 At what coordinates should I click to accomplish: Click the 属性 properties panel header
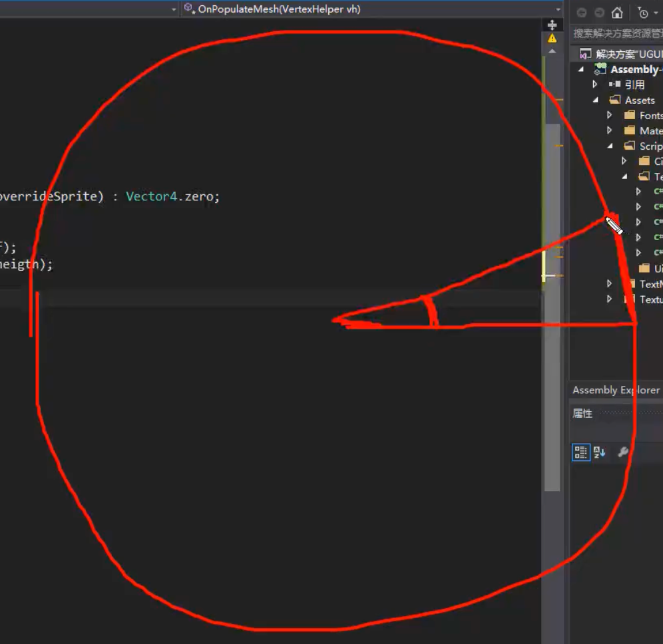pos(582,413)
